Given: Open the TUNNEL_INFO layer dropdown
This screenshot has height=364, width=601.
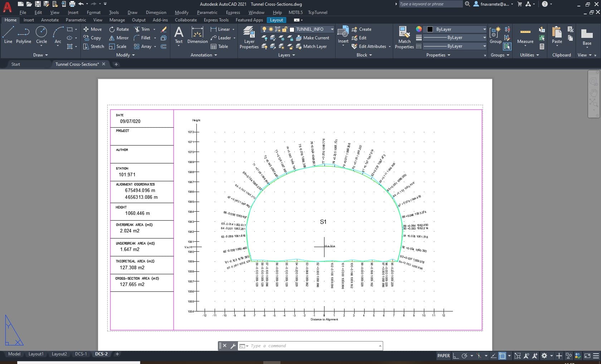Looking at the screenshot, I should (x=332, y=29).
